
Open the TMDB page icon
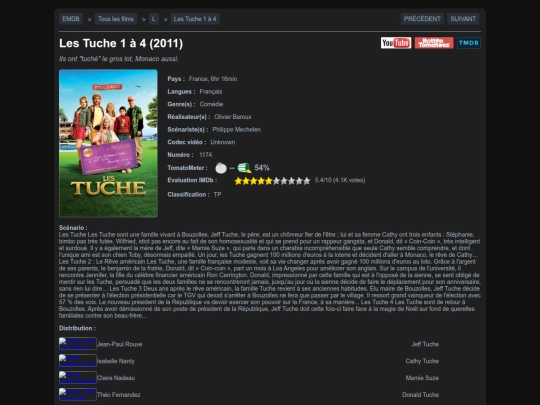pos(469,43)
